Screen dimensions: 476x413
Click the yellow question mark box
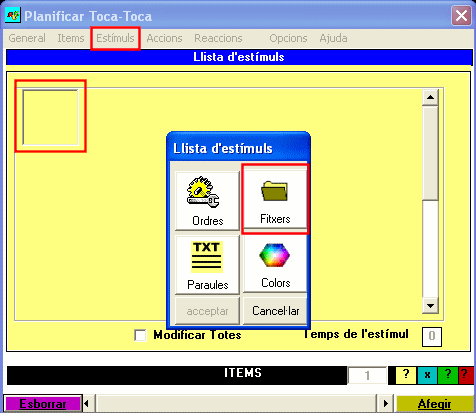pos(406,375)
